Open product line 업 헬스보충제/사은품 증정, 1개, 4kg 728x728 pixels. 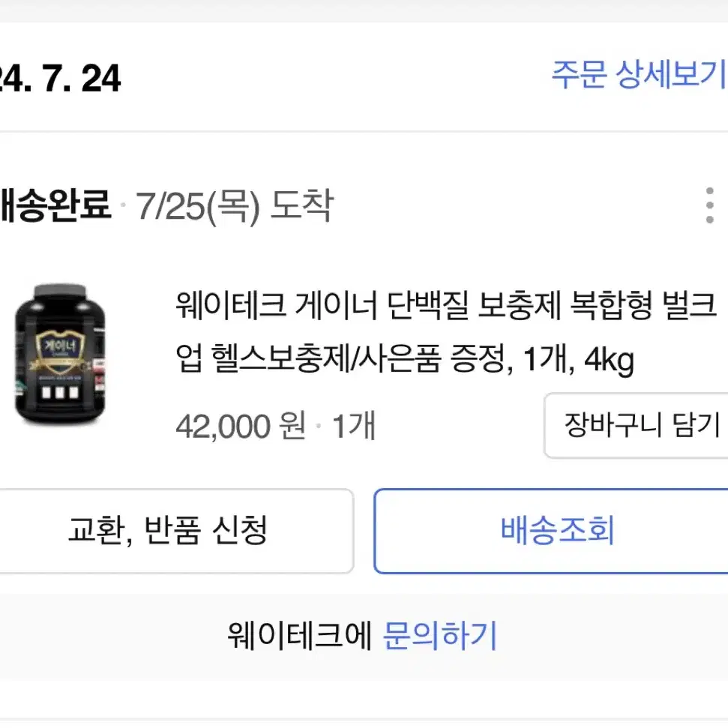405,359
